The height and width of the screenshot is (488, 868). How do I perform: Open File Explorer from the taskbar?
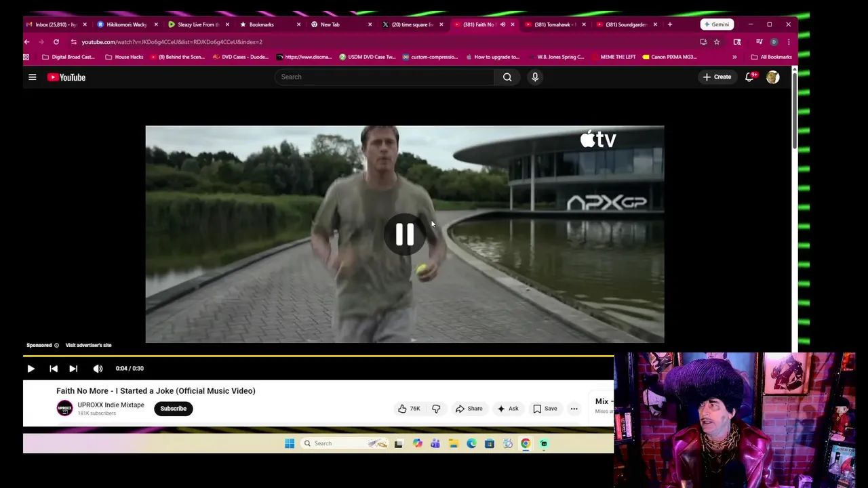click(454, 444)
